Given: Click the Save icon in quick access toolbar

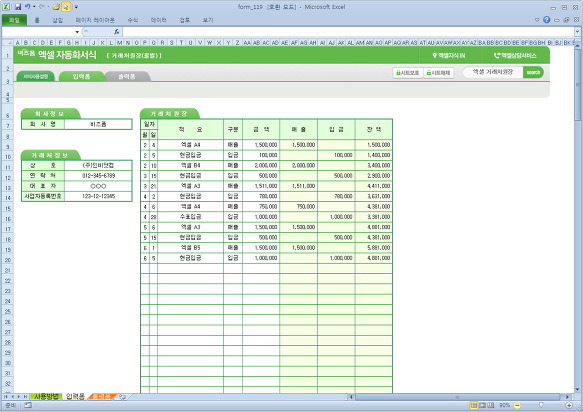Looking at the screenshot, I should [17, 7].
